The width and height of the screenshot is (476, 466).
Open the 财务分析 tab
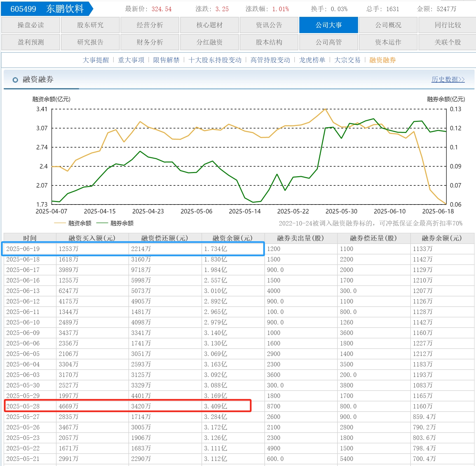[150, 42]
